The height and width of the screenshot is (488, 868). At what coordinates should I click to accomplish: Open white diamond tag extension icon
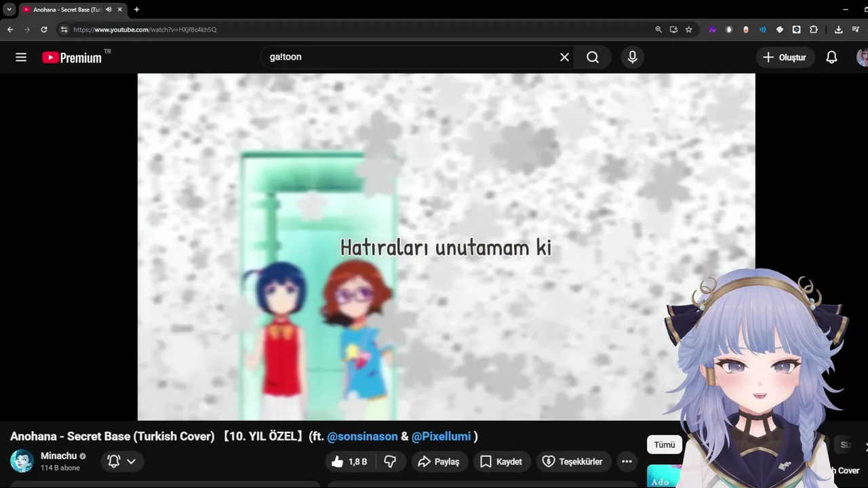tap(780, 30)
